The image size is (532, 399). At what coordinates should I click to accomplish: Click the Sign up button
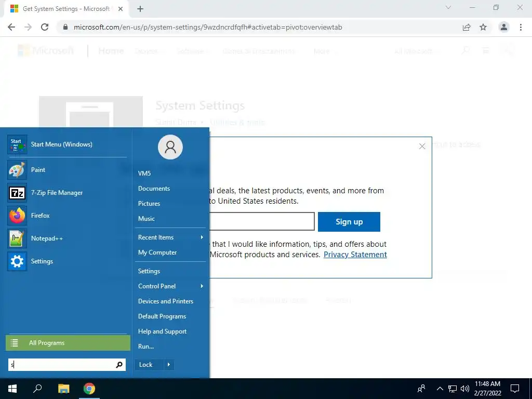point(349,222)
